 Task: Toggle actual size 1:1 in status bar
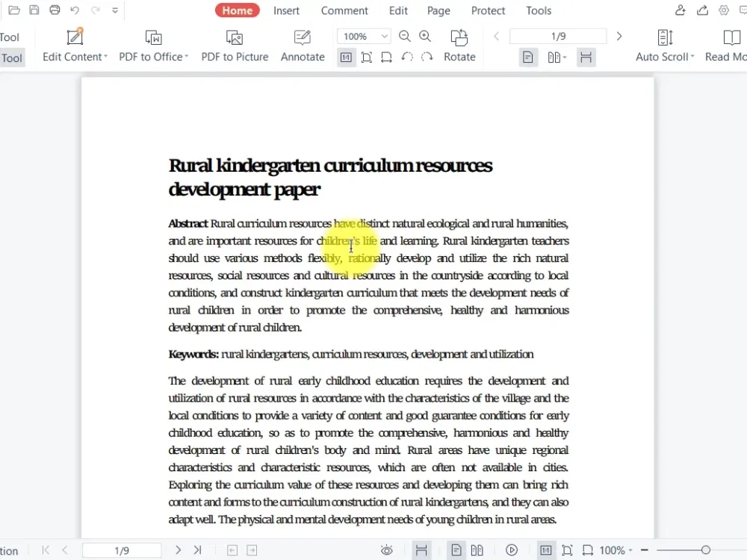546,550
